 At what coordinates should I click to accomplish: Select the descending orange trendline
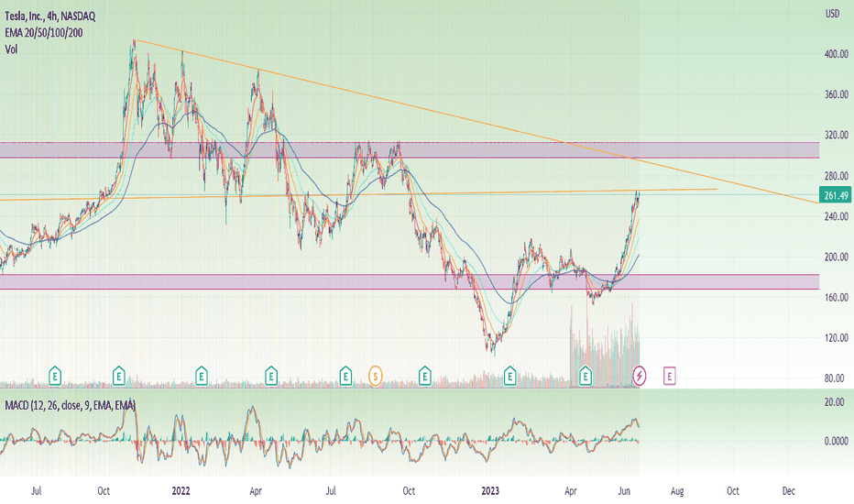pos(476,121)
